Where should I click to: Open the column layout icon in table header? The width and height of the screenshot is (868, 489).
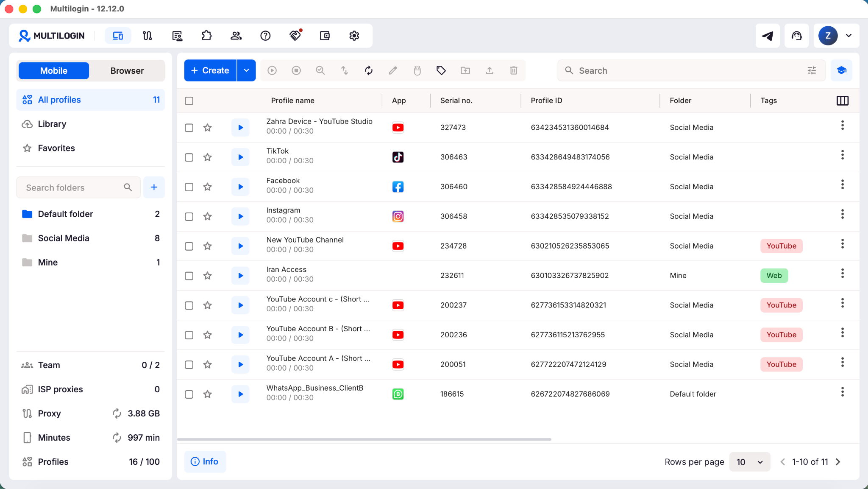coord(843,101)
